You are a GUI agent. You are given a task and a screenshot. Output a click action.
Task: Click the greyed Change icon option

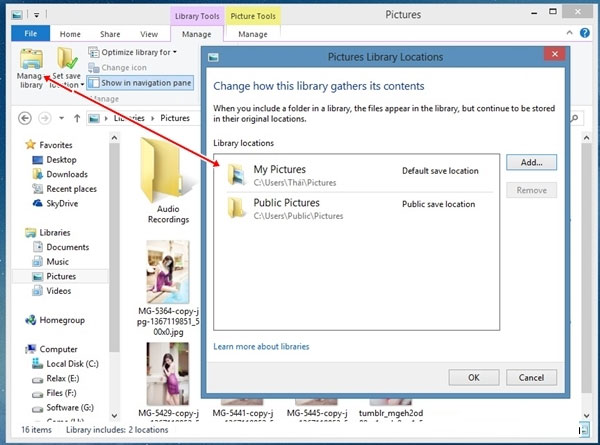(x=117, y=68)
